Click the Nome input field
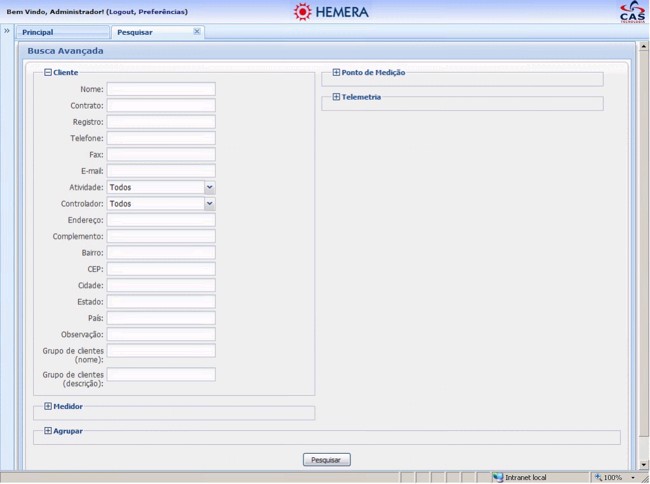The height and width of the screenshot is (484, 650). pyautogui.click(x=161, y=89)
